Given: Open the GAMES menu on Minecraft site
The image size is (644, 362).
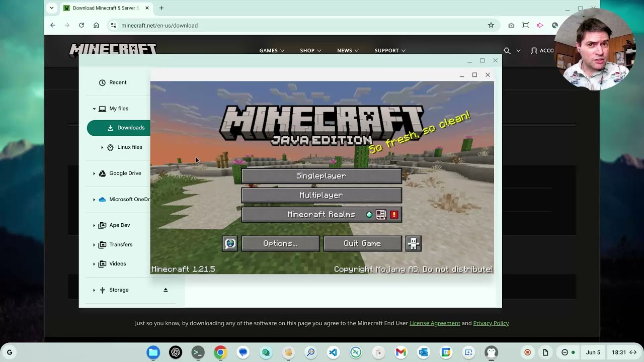Looking at the screenshot, I should coord(272,51).
